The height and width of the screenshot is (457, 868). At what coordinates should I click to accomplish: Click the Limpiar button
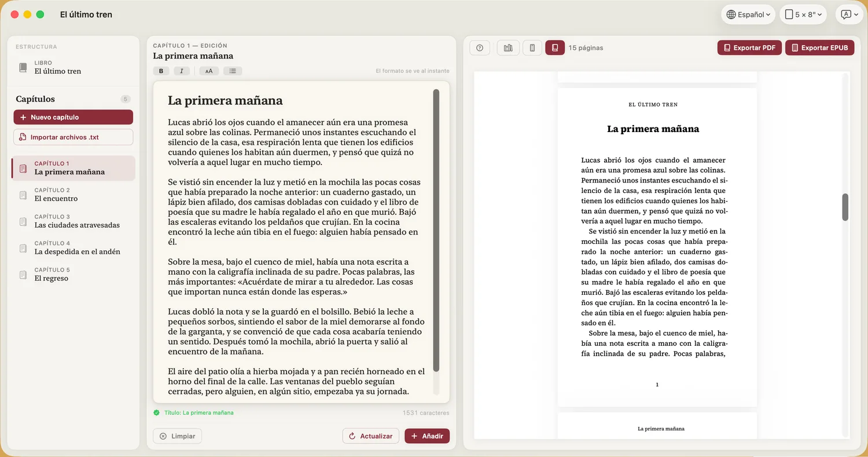178,436
